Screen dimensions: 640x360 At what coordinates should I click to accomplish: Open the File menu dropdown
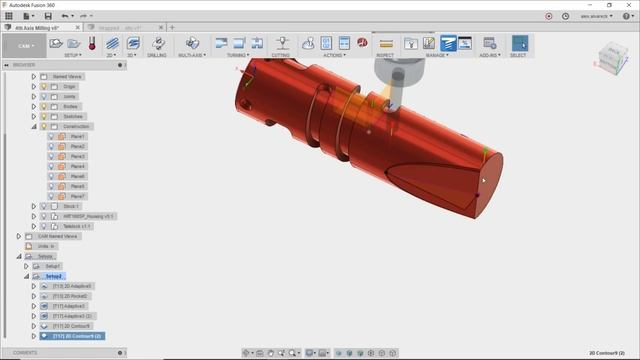tap(28, 16)
